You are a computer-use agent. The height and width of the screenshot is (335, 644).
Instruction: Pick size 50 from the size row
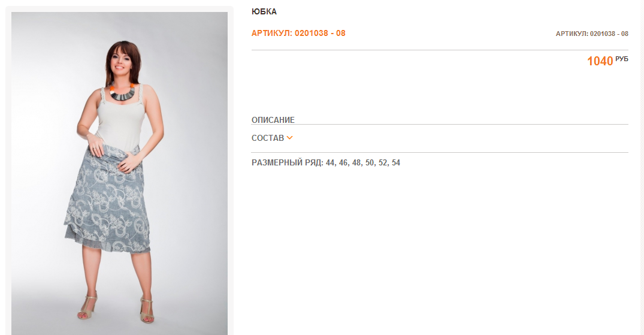tap(370, 163)
